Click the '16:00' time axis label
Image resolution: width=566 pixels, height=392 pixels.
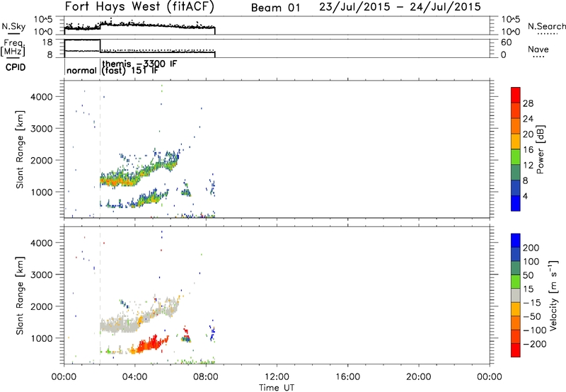coord(347,377)
